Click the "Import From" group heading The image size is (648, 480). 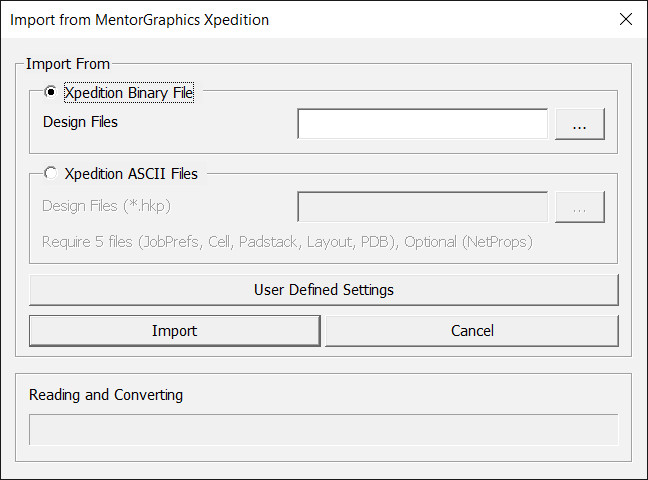click(x=67, y=64)
